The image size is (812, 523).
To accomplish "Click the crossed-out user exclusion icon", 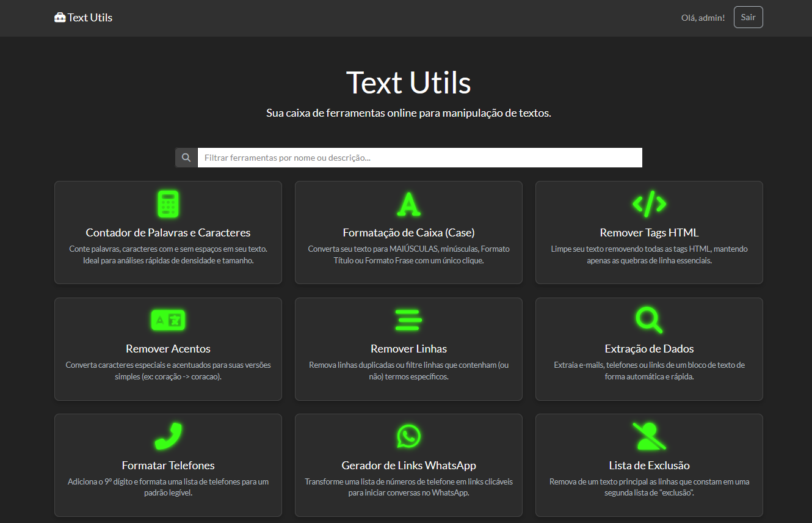I will (x=649, y=436).
